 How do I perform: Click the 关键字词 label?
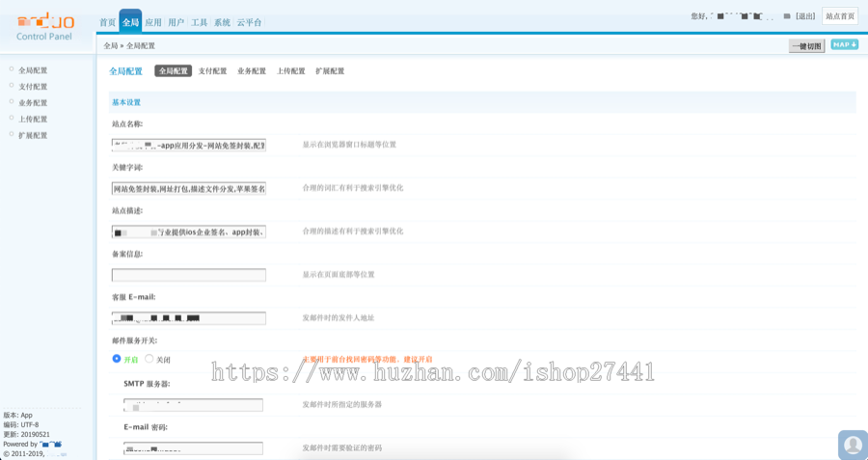[x=127, y=167]
